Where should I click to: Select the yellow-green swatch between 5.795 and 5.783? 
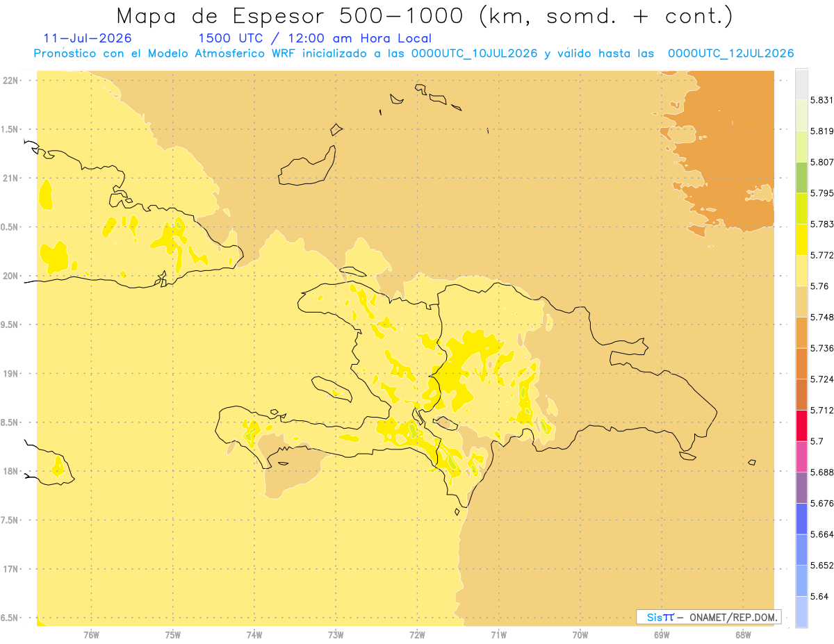[801, 208]
